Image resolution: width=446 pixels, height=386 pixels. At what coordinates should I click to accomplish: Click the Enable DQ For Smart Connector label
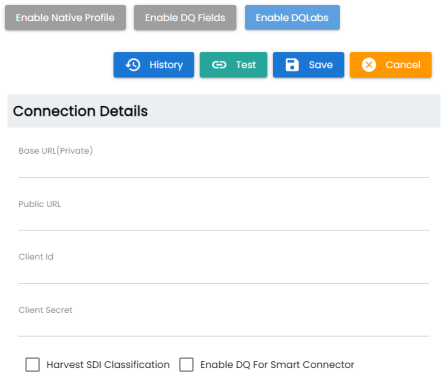[277, 364]
